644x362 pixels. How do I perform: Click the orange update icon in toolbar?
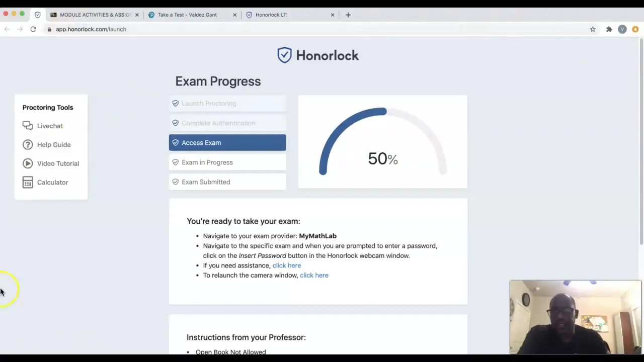635,29
